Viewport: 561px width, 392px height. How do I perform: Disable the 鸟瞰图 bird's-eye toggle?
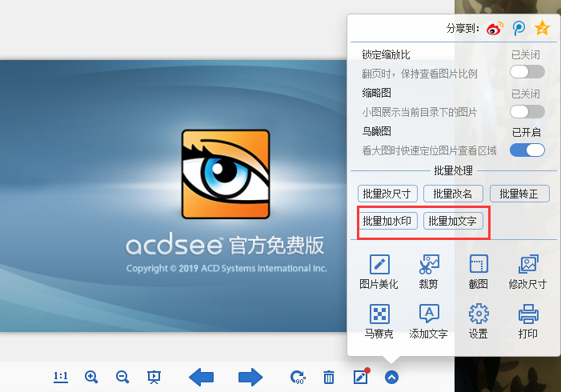pyautogui.click(x=527, y=150)
